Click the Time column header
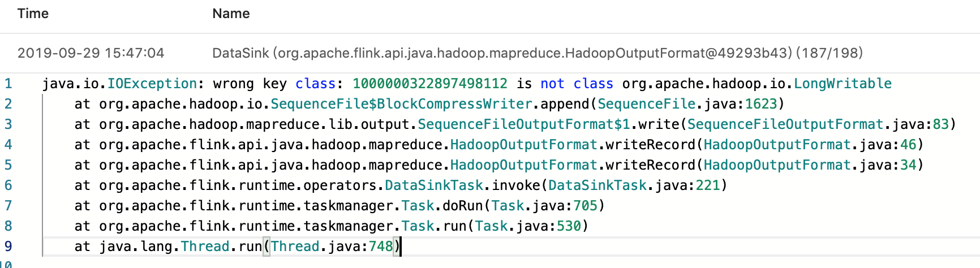The height and width of the screenshot is (268, 980). pyautogui.click(x=33, y=14)
